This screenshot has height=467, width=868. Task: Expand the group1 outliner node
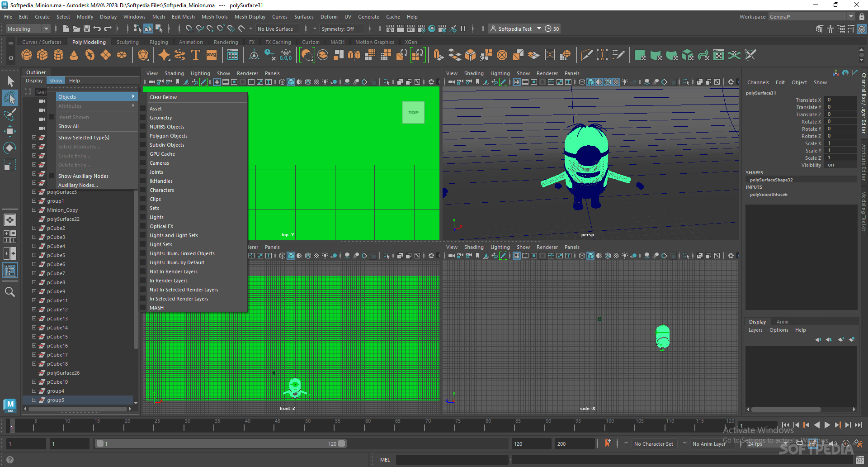point(34,201)
